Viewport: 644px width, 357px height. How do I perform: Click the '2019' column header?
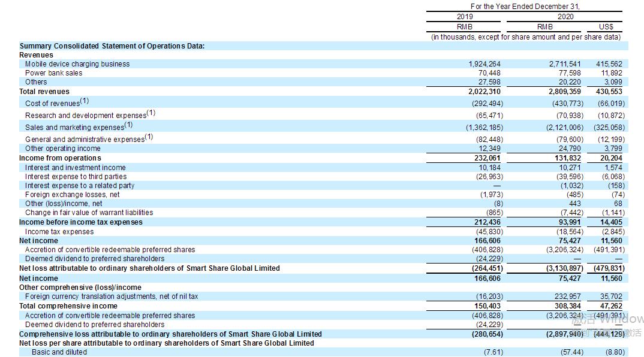(465, 17)
